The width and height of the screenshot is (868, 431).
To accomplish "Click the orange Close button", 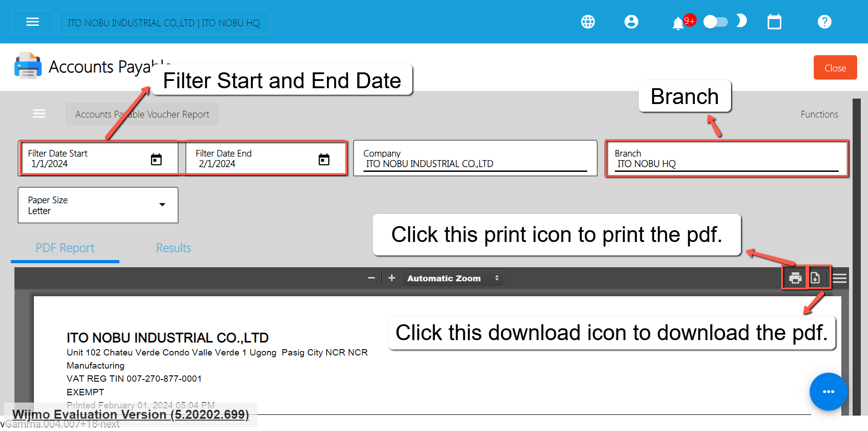I will tap(835, 67).
